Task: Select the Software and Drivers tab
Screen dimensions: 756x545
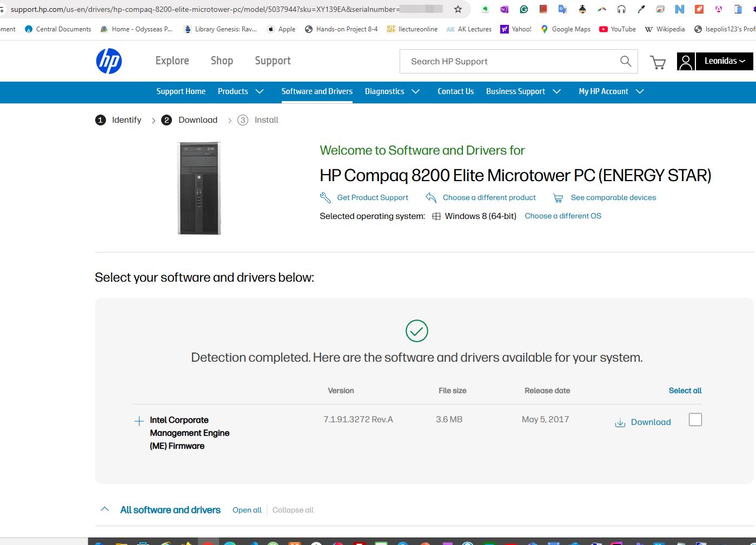Action: [317, 91]
